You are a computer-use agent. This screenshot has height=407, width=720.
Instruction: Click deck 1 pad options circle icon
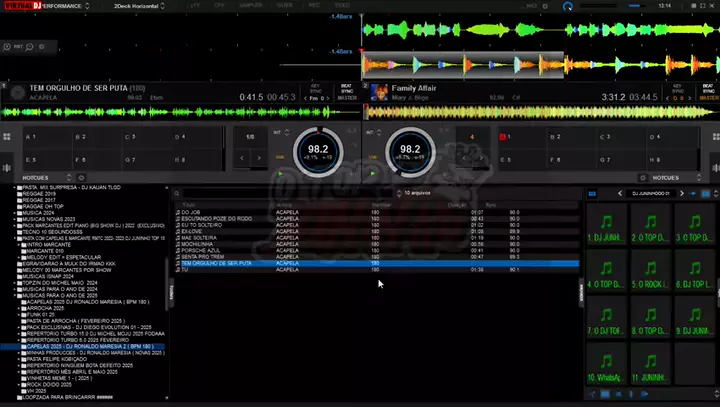coord(81,178)
